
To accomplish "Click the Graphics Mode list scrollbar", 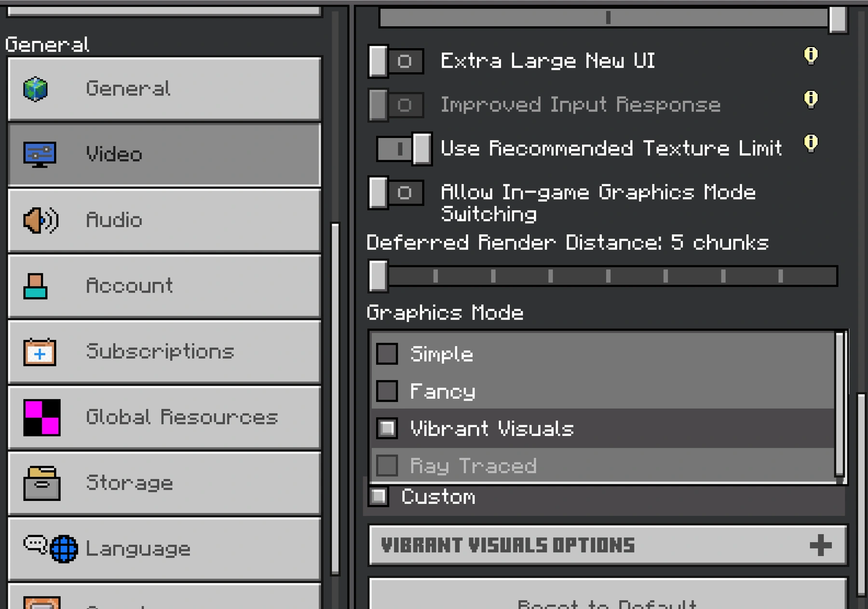I will 840,404.
